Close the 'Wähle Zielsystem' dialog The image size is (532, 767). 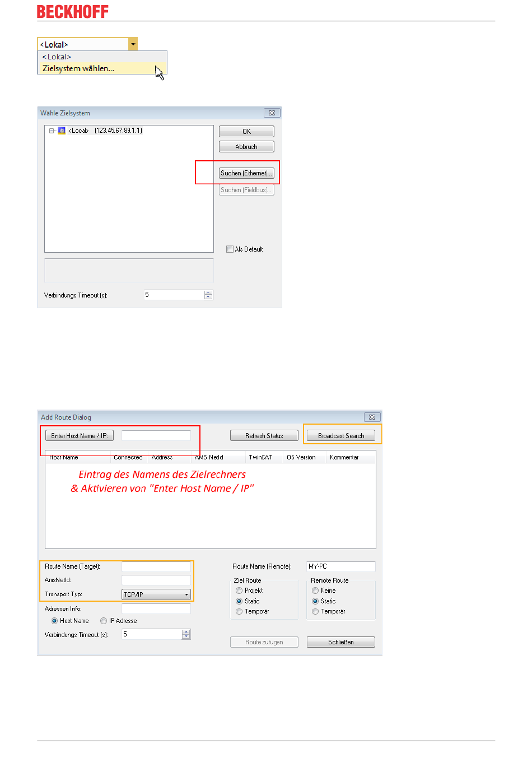272,113
